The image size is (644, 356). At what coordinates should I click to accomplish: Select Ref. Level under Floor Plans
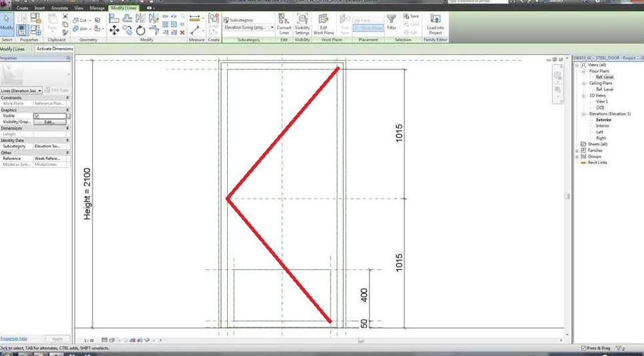tap(605, 77)
